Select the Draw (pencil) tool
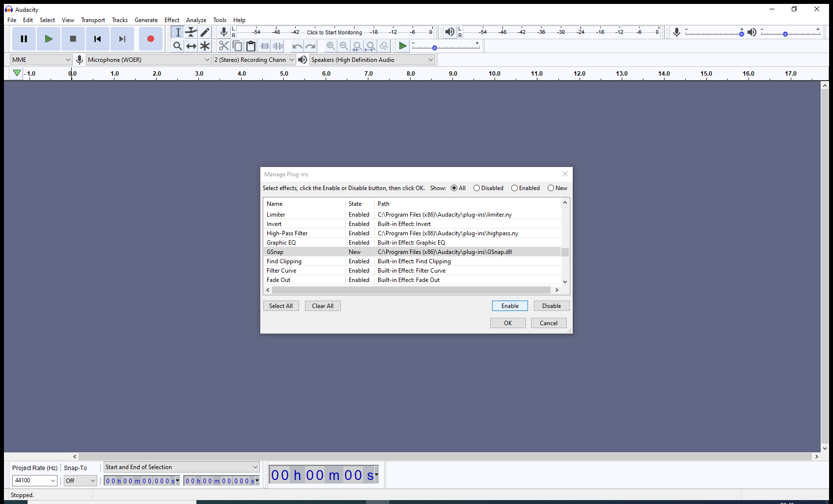 pos(205,32)
